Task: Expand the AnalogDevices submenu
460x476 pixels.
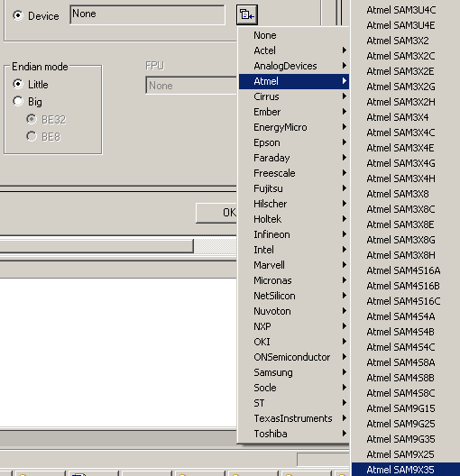Action: (x=294, y=66)
